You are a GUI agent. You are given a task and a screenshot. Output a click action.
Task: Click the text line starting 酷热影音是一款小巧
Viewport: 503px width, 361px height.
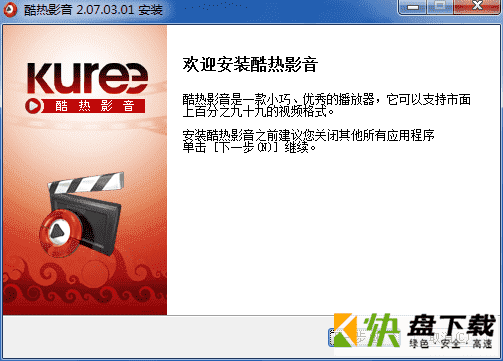(326, 99)
